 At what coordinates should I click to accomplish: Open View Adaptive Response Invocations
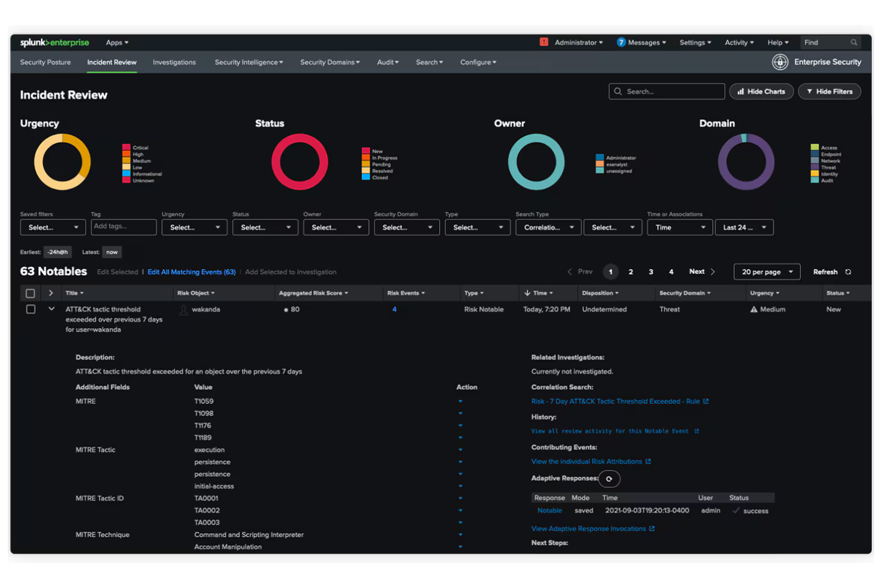click(589, 528)
